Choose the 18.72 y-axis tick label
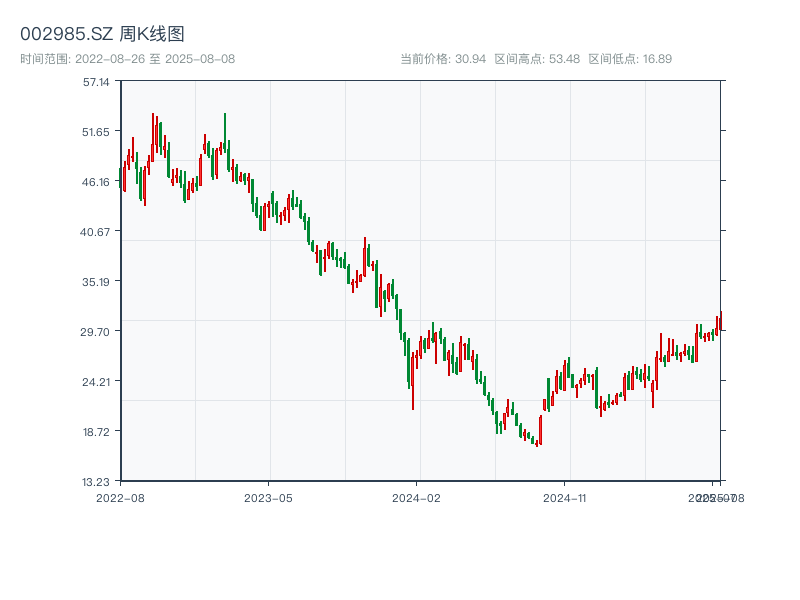This screenshot has height=600, width=800. pos(97,431)
